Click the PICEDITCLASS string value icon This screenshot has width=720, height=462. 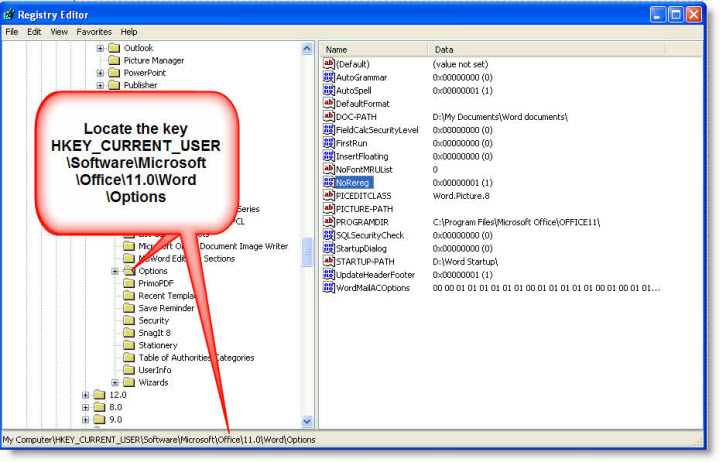click(x=328, y=195)
